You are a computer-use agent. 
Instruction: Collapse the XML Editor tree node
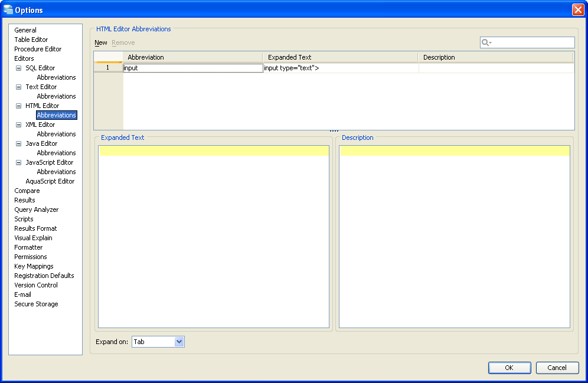(x=18, y=125)
